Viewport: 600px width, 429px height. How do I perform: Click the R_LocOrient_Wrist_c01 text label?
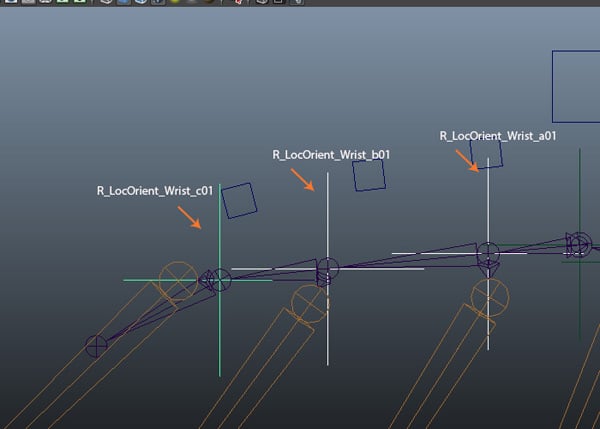tap(155, 190)
